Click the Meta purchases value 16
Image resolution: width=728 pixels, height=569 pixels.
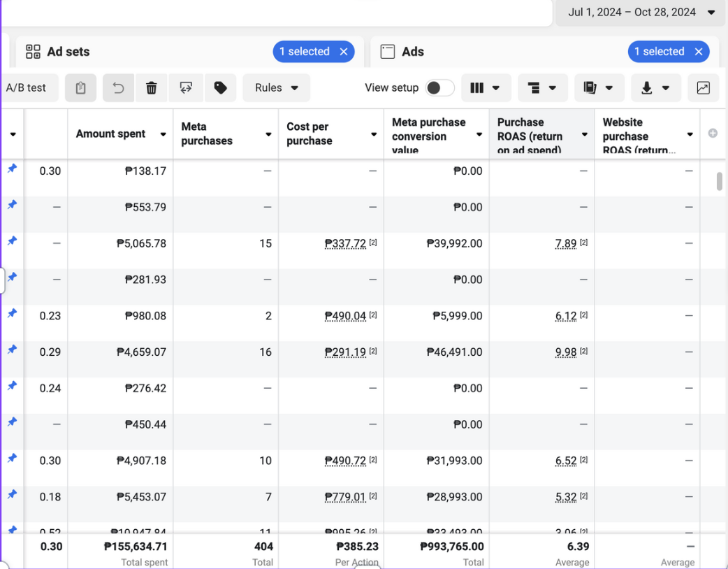tap(265, 352)
